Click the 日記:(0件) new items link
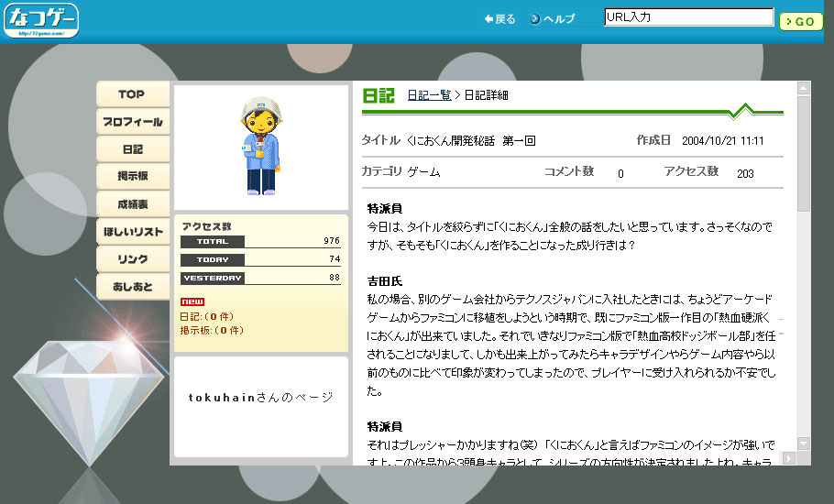Viewport: 834px width, 504px height. 206,316
